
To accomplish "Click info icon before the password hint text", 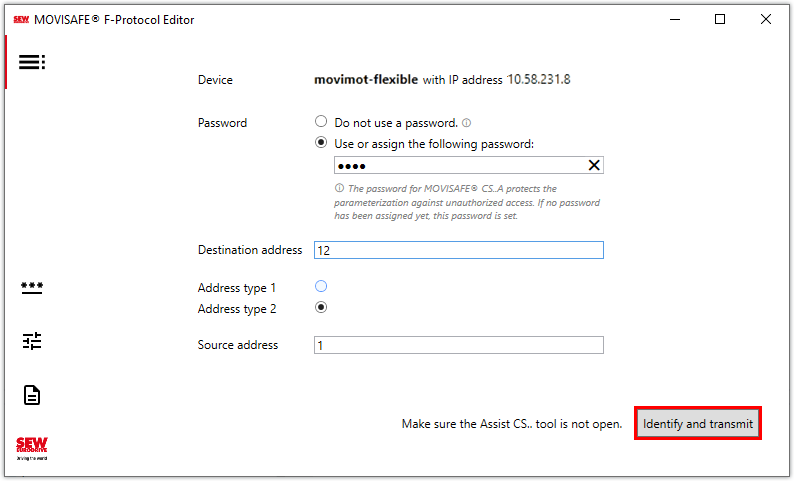I will coord(339,189).
